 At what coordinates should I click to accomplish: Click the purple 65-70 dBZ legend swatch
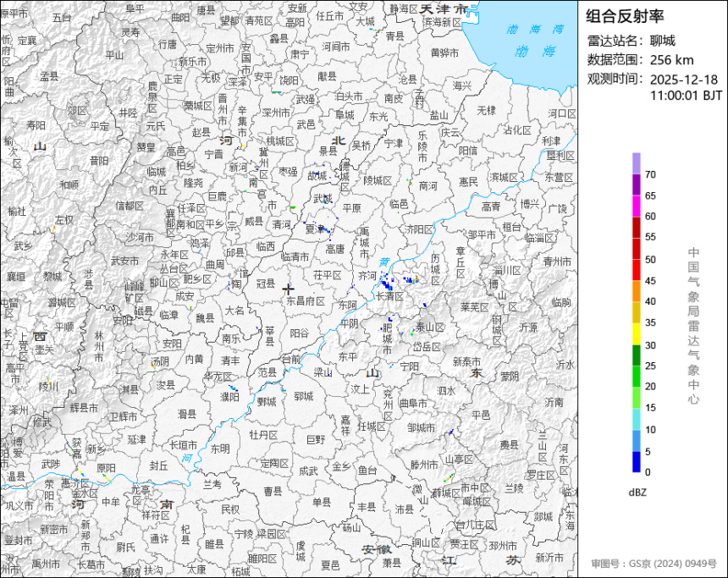click(636, 185)
